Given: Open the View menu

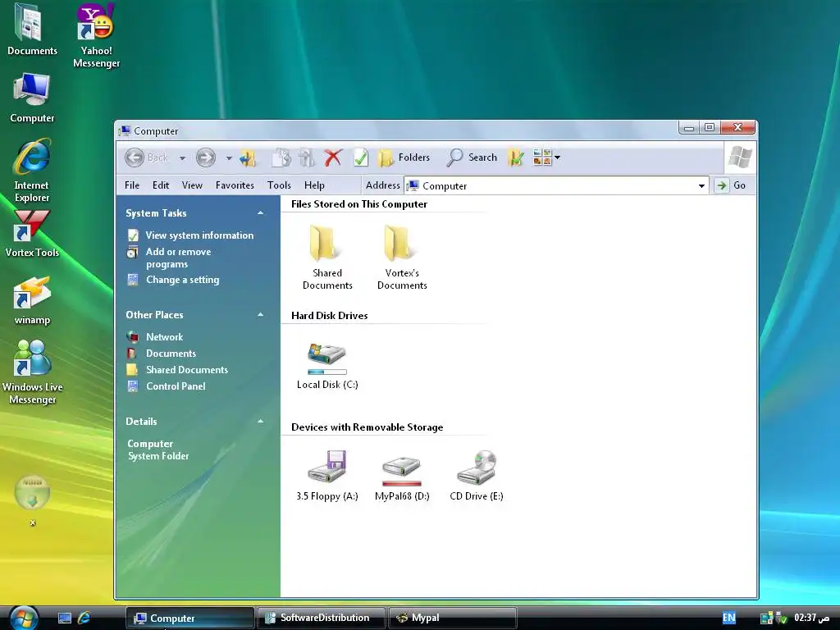Looking at the screenshot, I should (192, 185).
